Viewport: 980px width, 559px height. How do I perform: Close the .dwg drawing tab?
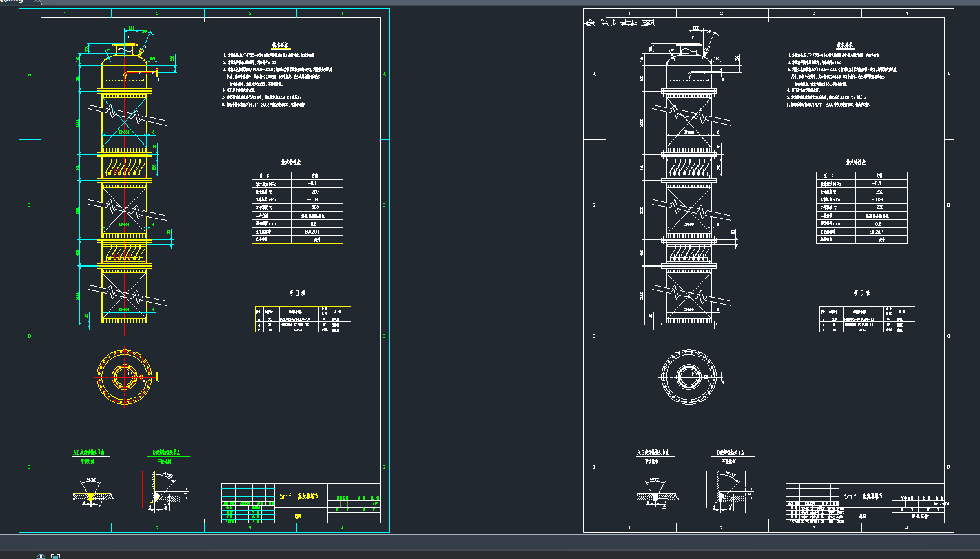click(36, 3)
